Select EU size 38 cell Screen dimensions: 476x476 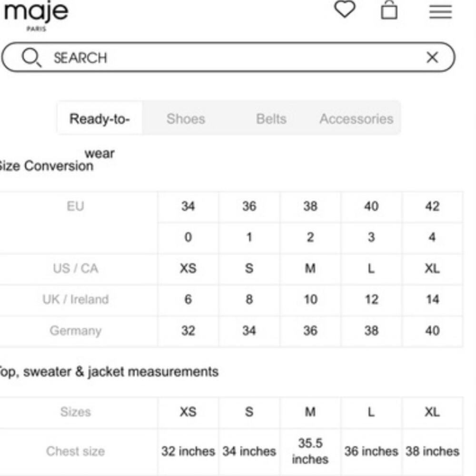click(x=310, y=207)
